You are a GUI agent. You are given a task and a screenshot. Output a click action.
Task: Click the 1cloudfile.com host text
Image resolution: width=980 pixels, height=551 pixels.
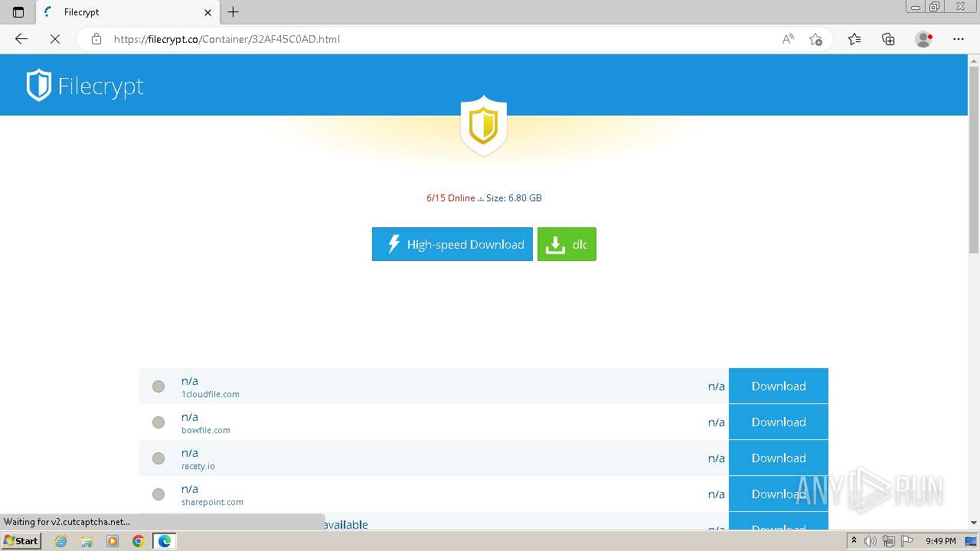[x=211, y=394]
